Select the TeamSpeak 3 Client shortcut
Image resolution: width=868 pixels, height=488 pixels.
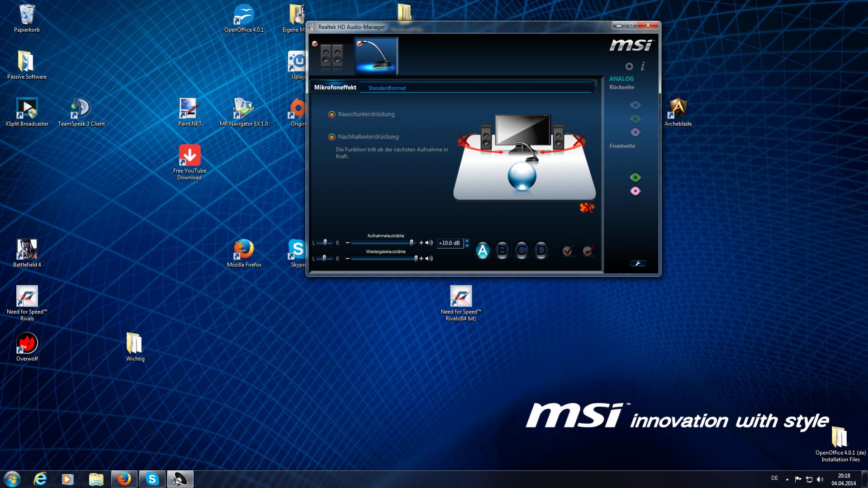pos(81,112)
